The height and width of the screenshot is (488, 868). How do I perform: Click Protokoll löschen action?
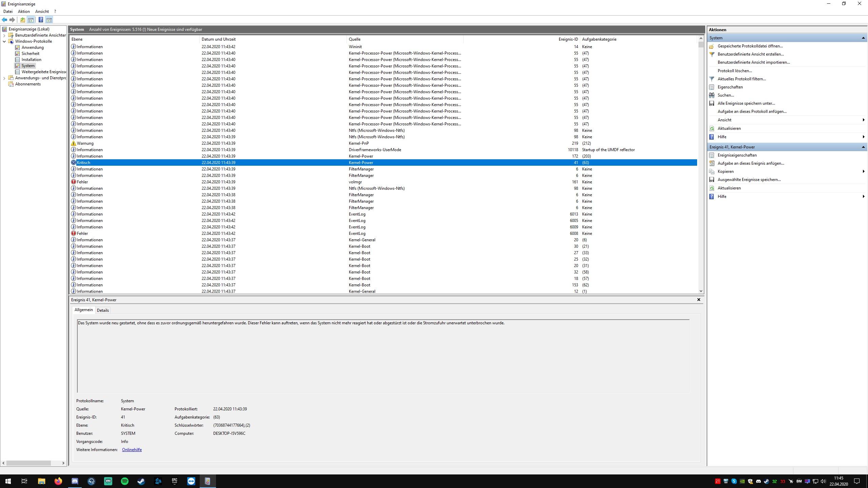tap(734, 71)
